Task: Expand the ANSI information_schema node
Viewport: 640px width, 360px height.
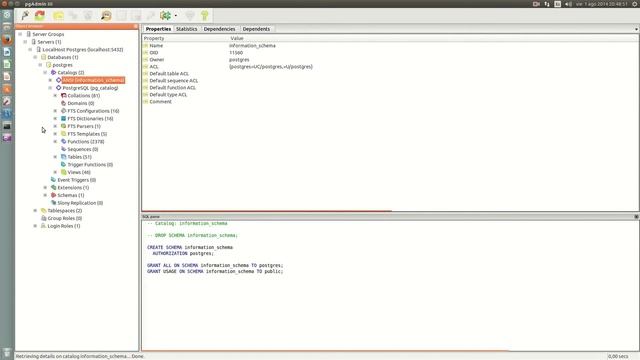Action: (x=50, y=80)
